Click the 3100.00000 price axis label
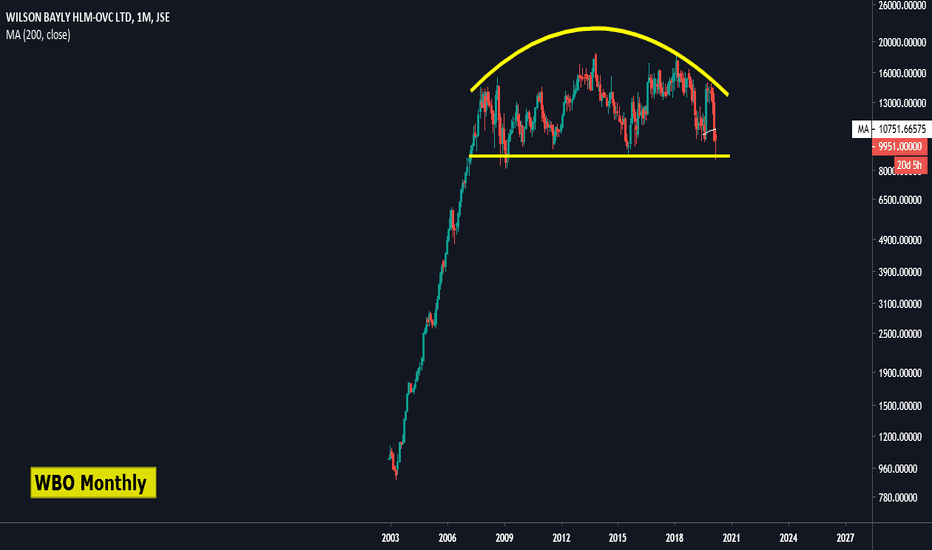The width and height of the screenshot is (932, 550). pyautogui.click(x=900, y=304)
